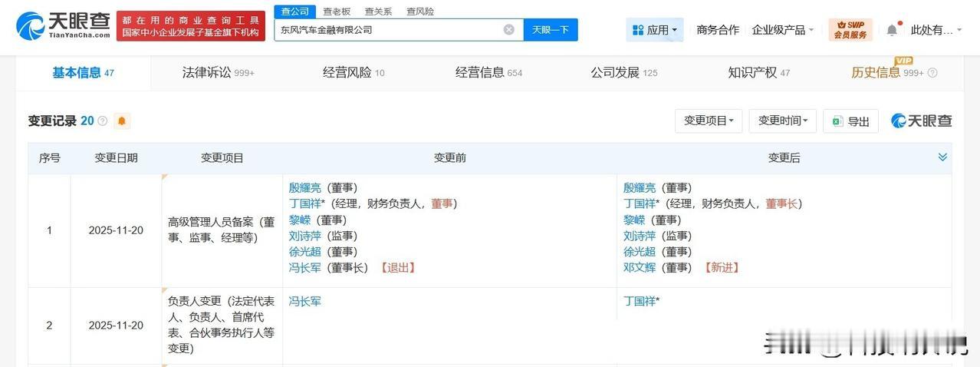Open 丁国祥 董事长 link in 变更后 row 1

pyautogui.click(x=640, y=203)
